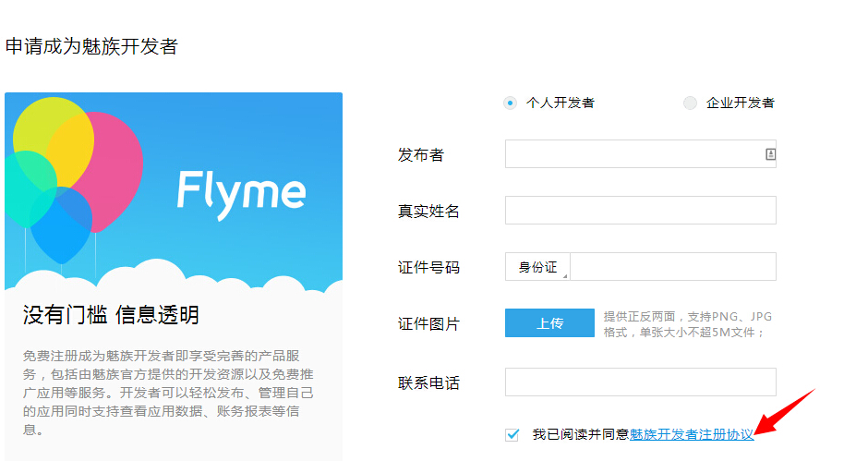Click the 发布者 input field
This screenshot has width=868, height=461.
641,154
